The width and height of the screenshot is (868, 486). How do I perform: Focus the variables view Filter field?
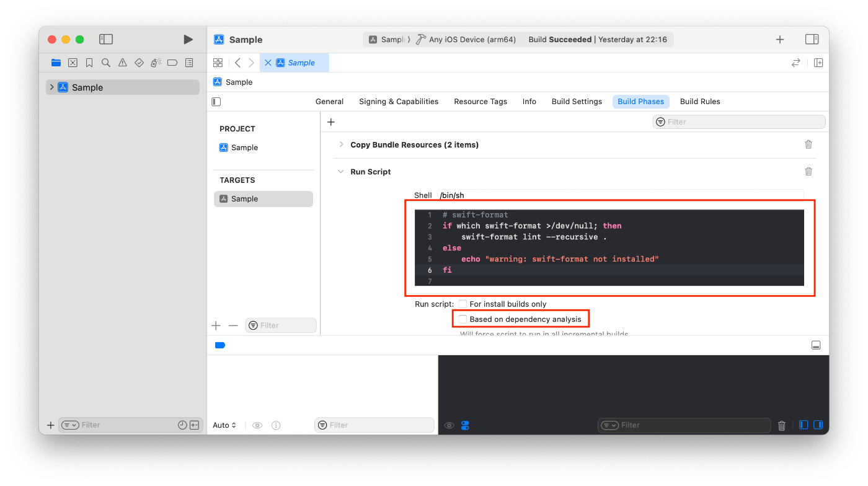(374, 425)
